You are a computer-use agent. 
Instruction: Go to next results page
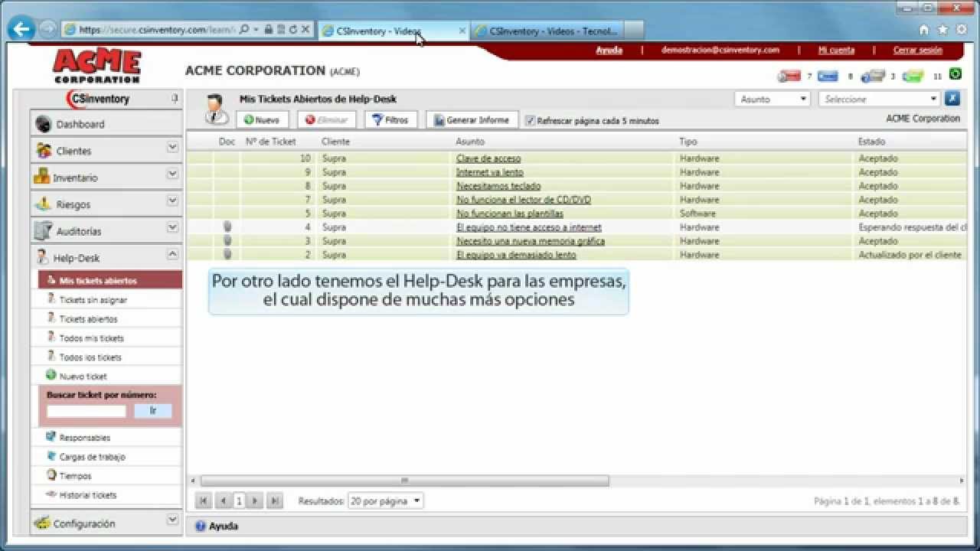pos(256,500)
